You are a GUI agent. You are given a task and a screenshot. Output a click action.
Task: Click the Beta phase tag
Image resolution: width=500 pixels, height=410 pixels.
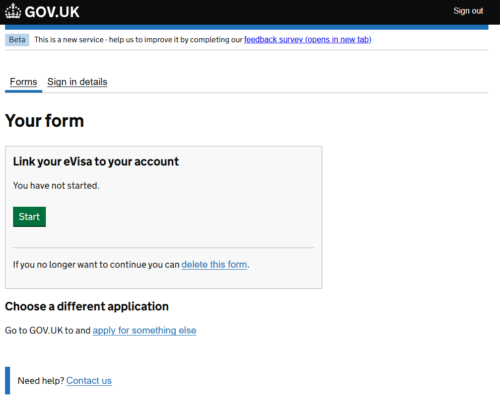(x=17, y=40)
